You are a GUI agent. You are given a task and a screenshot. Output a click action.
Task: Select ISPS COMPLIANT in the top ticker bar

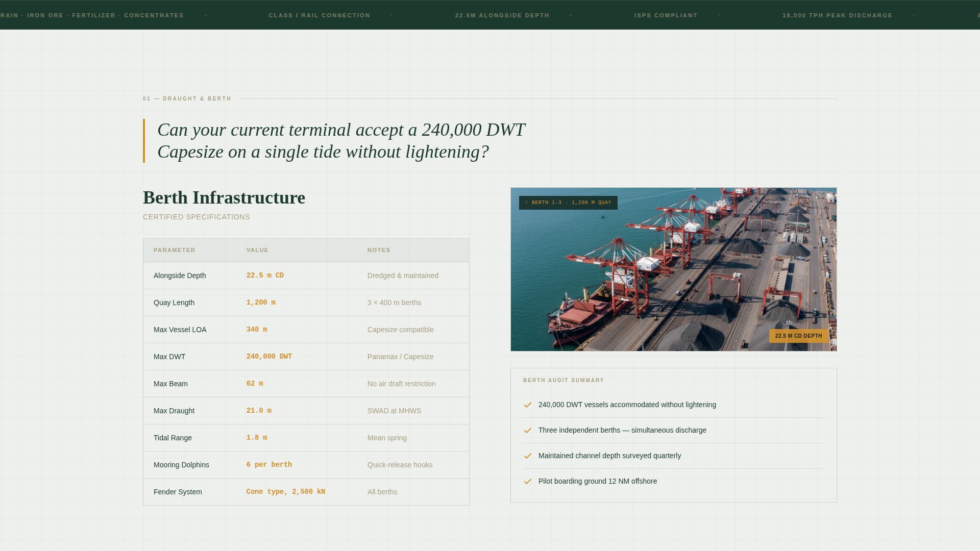tap(666, 15)
